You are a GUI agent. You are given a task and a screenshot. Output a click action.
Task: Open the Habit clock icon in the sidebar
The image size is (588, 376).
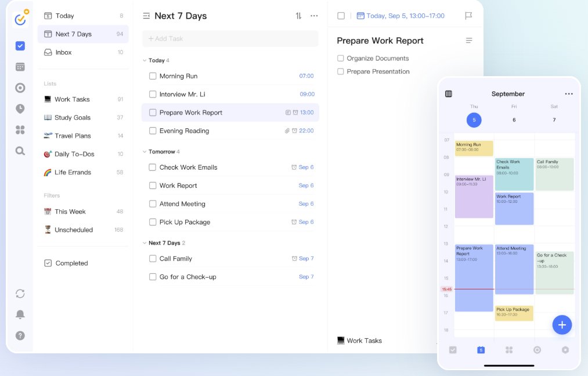tap(20, 109)
